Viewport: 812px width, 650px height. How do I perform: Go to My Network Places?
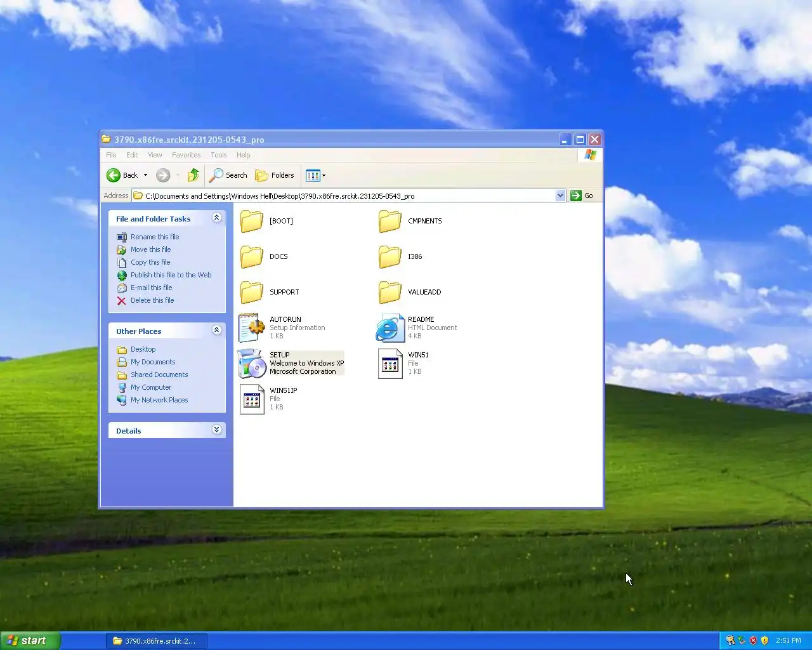pos(159,400)
